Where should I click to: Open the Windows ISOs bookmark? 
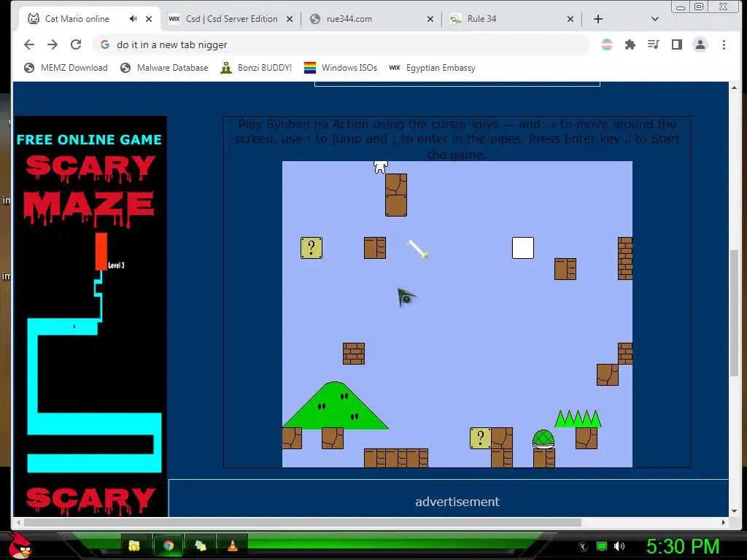click(x=340, y=68)
